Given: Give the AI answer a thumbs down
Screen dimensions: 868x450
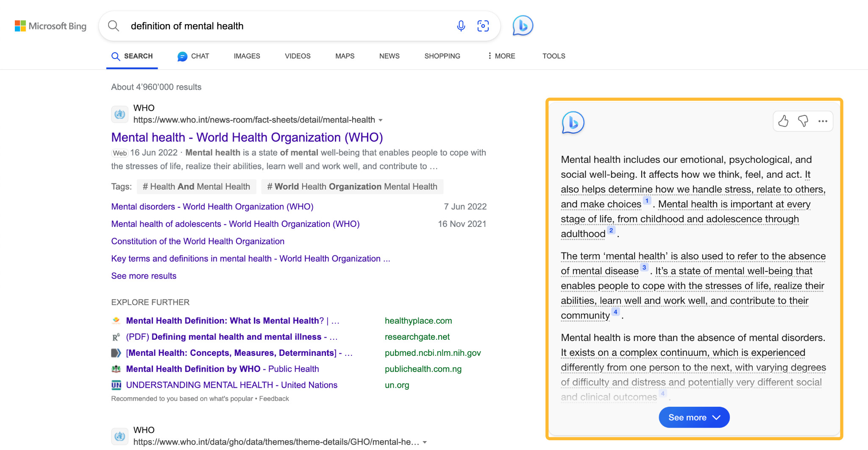Looking at the screenshot, I should coord(803,121).
